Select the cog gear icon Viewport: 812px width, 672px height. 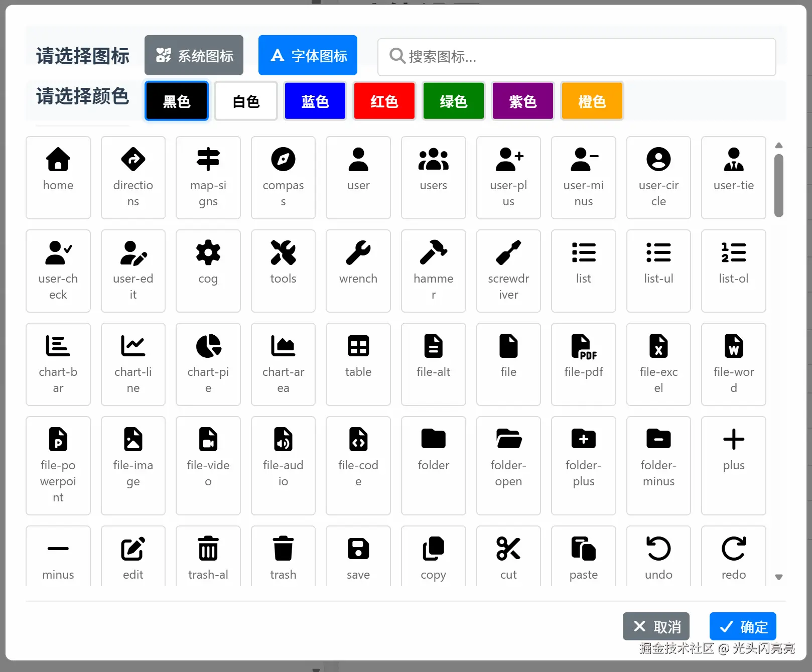pos(208,271)
